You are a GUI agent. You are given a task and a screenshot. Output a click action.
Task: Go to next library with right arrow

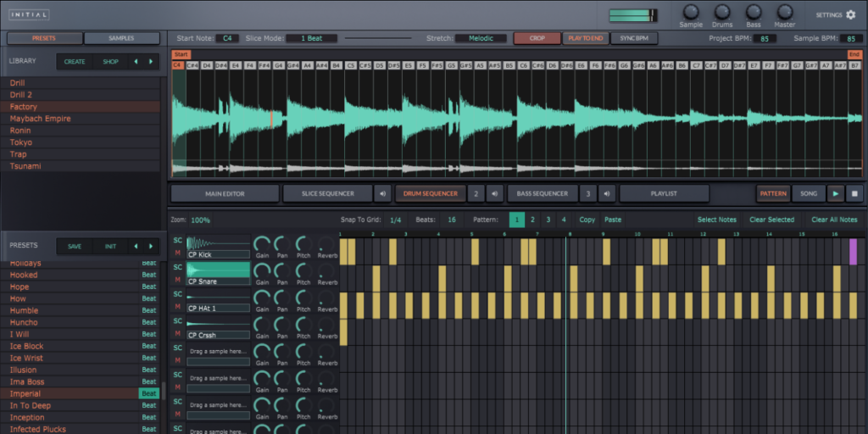click(151, 61)
